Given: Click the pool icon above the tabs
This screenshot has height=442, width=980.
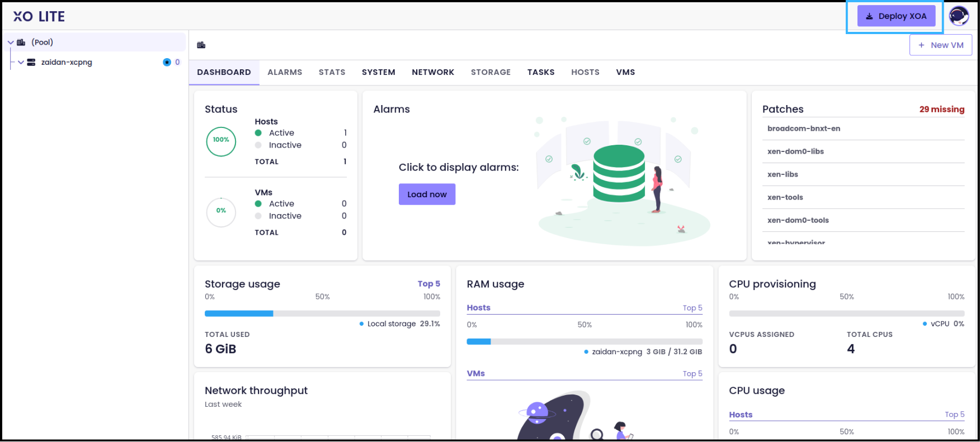Looking at the screenshot, I should click(201, 45).
